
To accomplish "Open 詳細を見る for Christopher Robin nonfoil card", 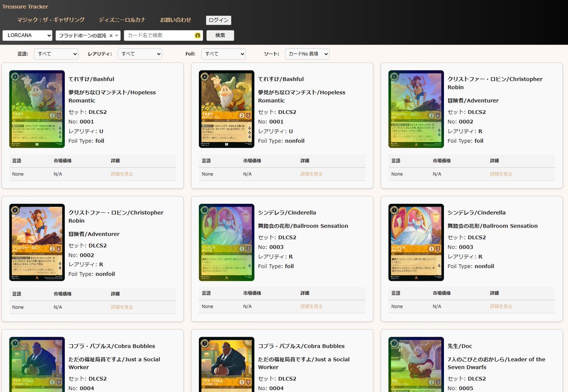I will point(122,307).
